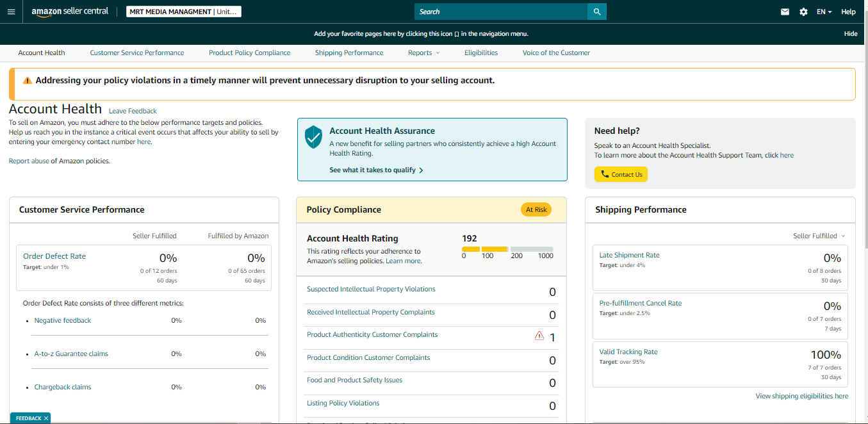The height and width of the screenshot is (424, 868).
Task: Expand the Reports menu
Action: pos(424,53)
